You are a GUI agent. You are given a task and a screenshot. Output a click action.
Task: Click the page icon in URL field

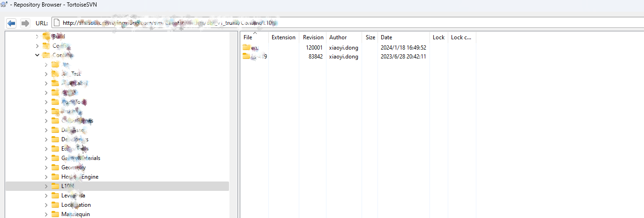[x=57, y=23]
